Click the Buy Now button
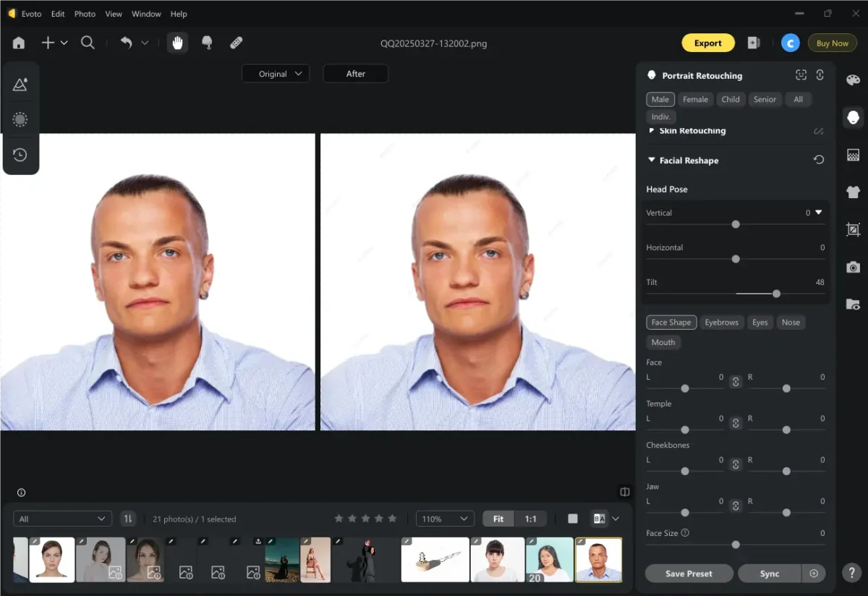868x596 pixels. pyautogui.click(x=833, y=43)
